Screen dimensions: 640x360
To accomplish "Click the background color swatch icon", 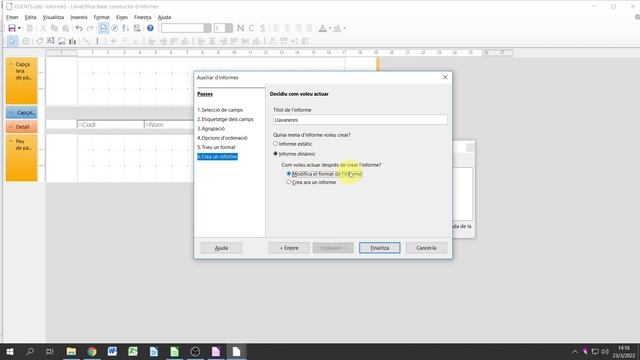I will point(337,28).
